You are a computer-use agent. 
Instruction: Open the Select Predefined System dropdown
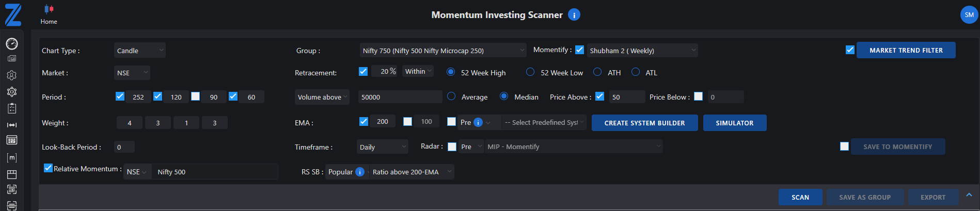pos(543,122)
